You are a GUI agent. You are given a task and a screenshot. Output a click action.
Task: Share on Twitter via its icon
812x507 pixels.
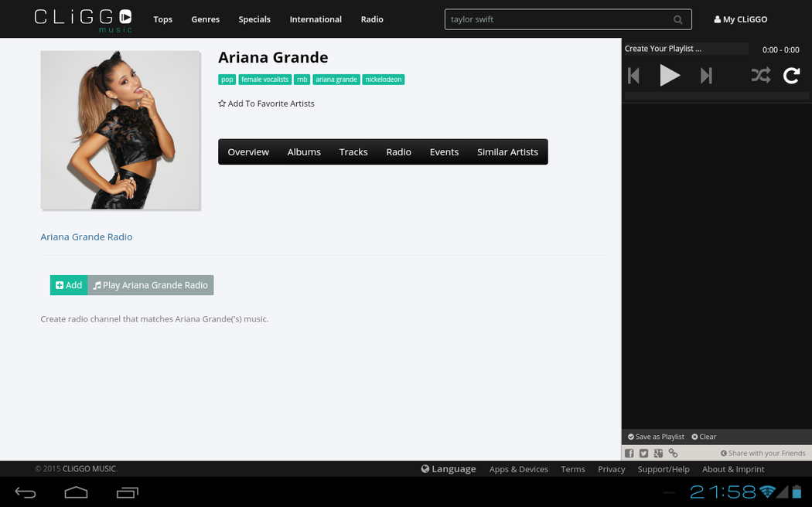click(x=643, y=454)
